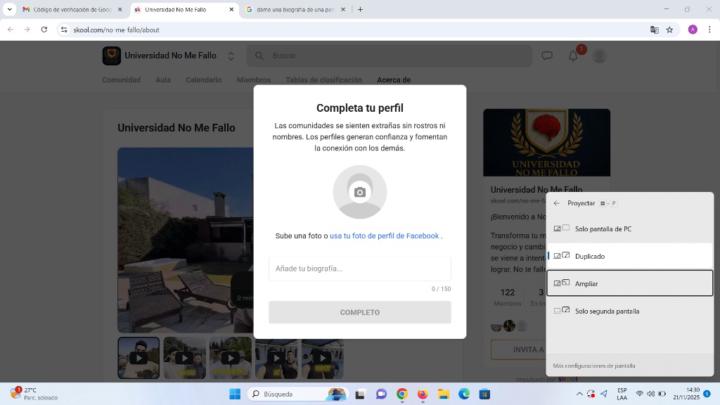The width and height of the screenshot is (720, 405).
Task: Click the location arrow tray icon
Action: [x=604, y=394]
